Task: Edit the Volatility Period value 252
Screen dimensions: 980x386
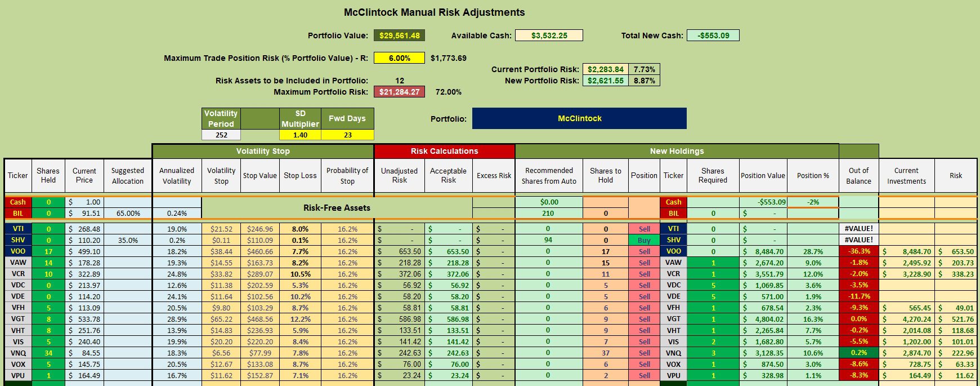Action: (221, 135)
